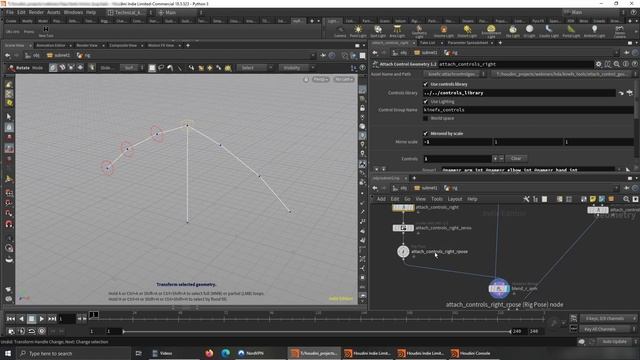Open the parameter pane gear settings menu
The width and height of the screenshot is (640, 360).
tap(598, 64)
